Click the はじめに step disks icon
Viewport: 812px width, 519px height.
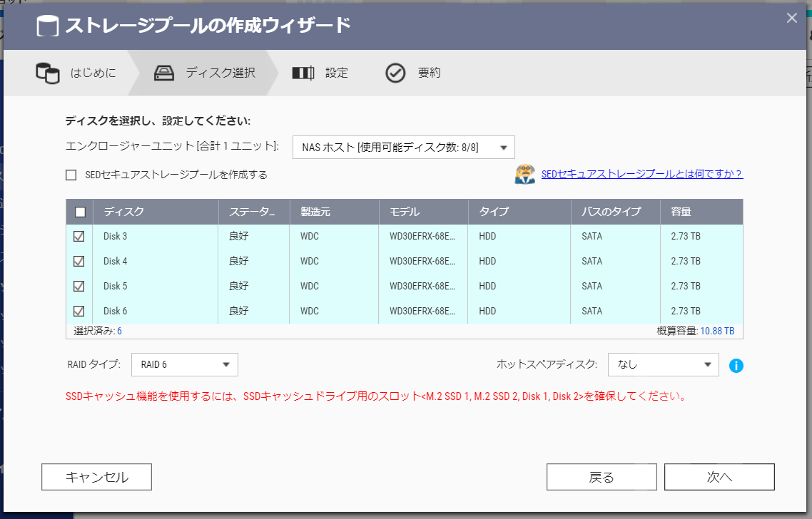[x=48, y=73]
